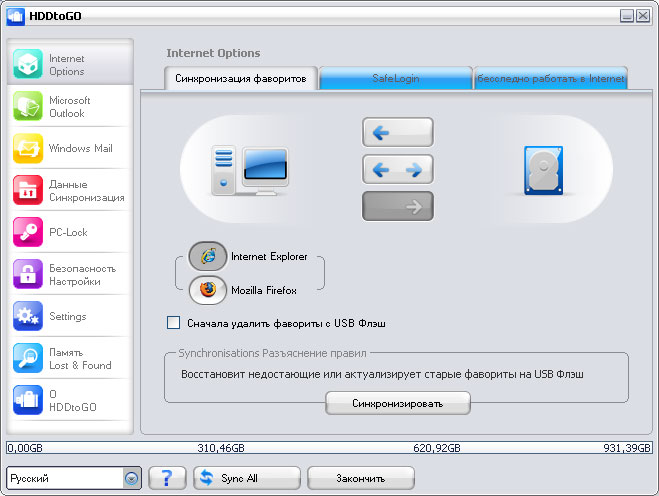Click the Синхронизировать button
This screenshot has height=496, width=659.
[398, 403]
